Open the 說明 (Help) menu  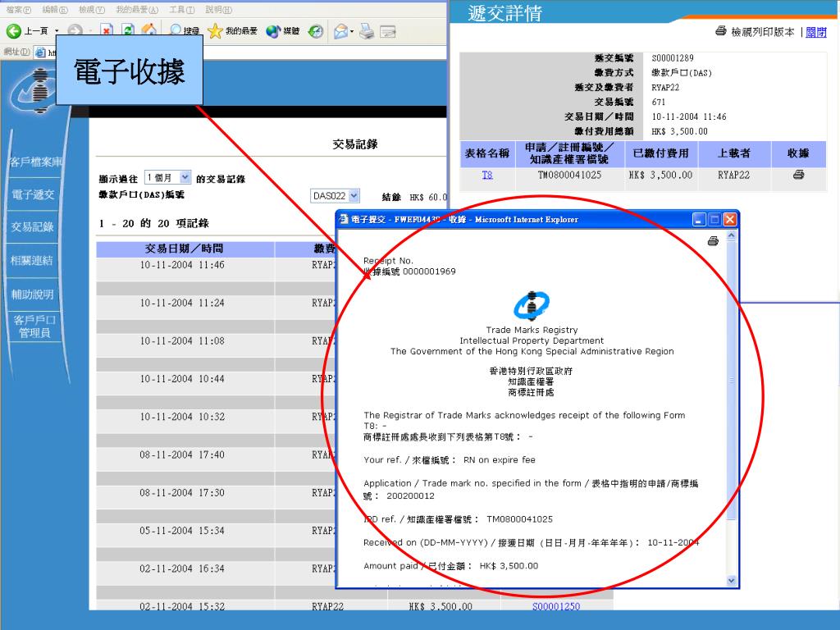(x=218, y=10)
